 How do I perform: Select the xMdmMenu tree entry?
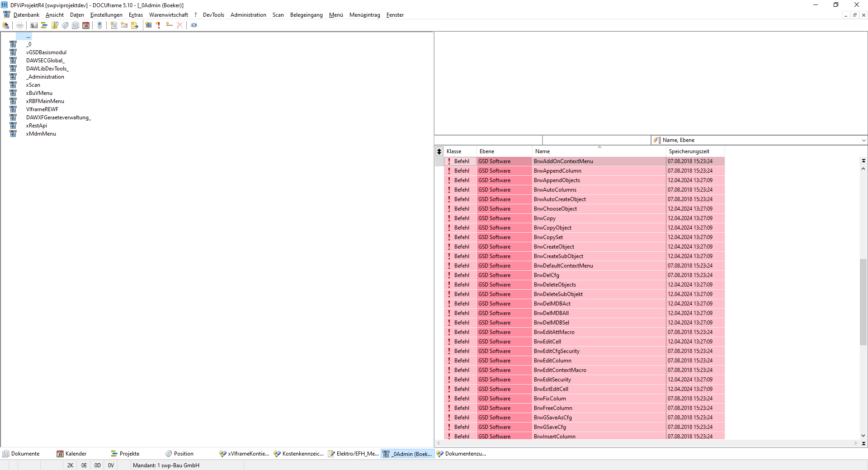pyautogui.click(x=41, y=134)
